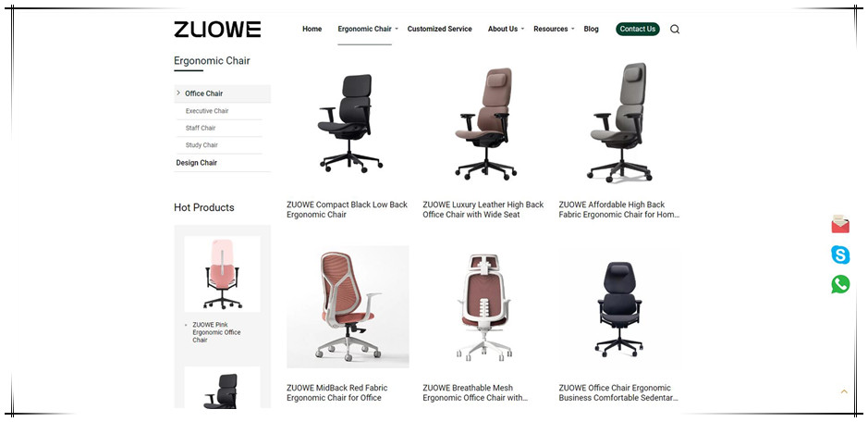Expand the Ergonomic Chair menu dropdown
The image size is (868, 422).
pos(397,29)
